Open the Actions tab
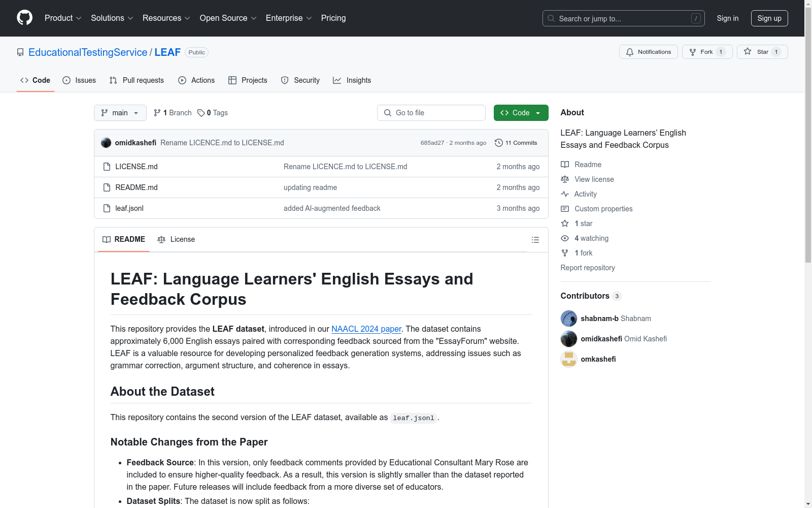Image resolution: width=812 pixels, height=508 pixels. click(x=196, y=80)
